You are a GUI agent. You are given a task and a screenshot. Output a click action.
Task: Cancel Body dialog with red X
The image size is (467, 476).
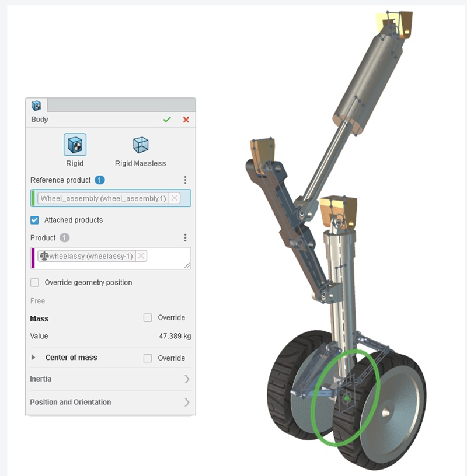[x=186, y=120]
